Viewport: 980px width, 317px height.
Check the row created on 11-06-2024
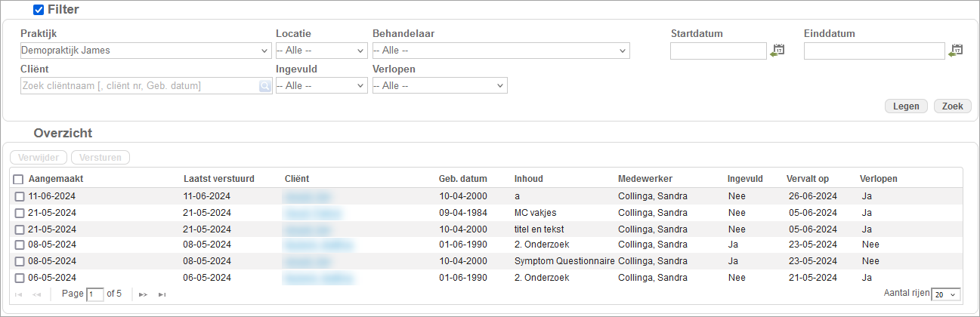pos(20,196)
